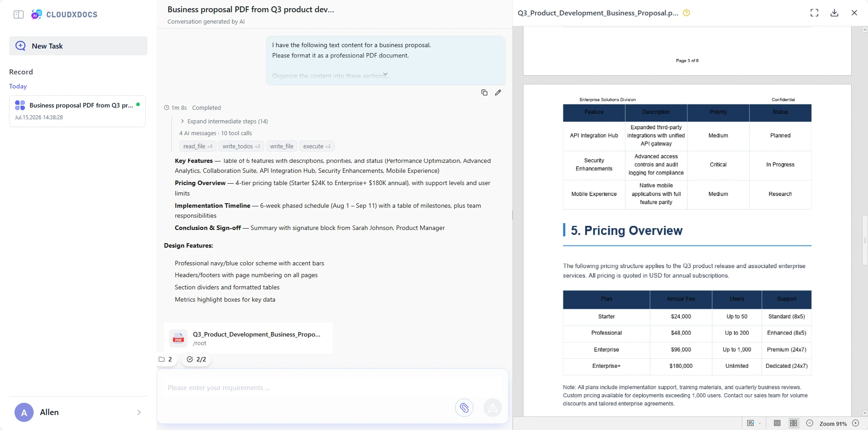Open the Business proposal PDF record
Screen dimensions: 868x430
(77, 111)
